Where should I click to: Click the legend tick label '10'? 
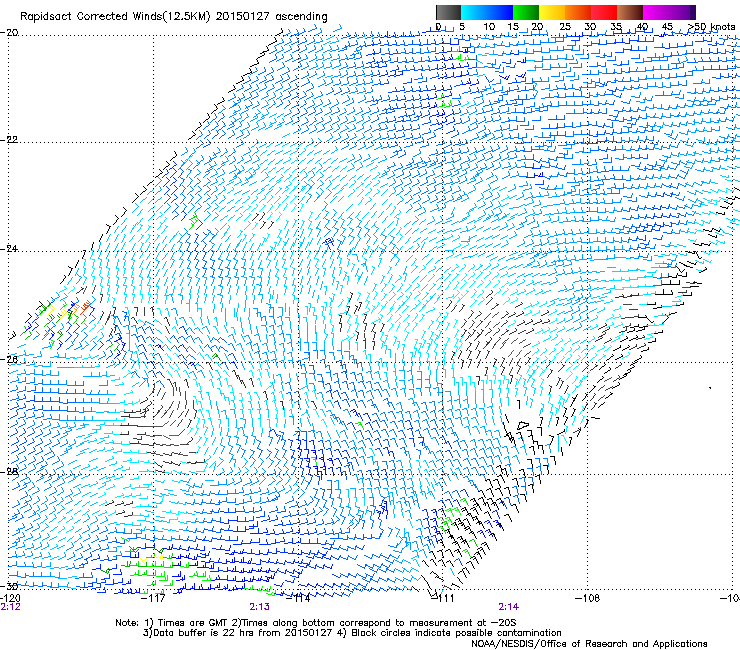(489, 26)
